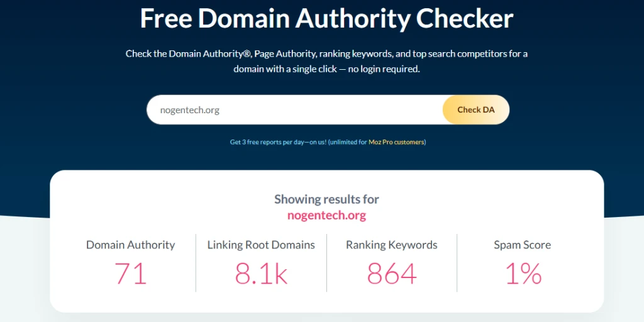Click the nogentech.org result heading
The height and width of the screenshot is (322, 644).
pyautogui.click(x=326, y=216)
